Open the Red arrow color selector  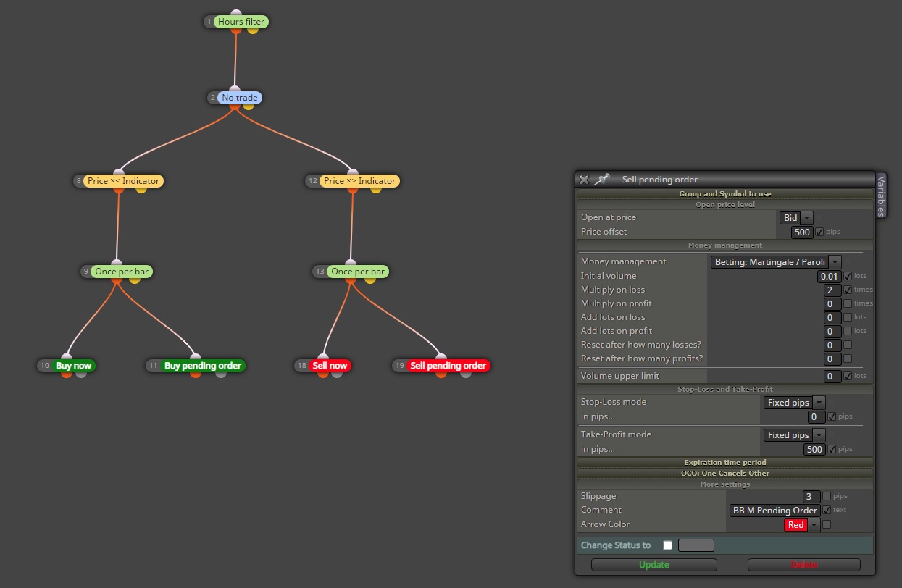[802, 525]
